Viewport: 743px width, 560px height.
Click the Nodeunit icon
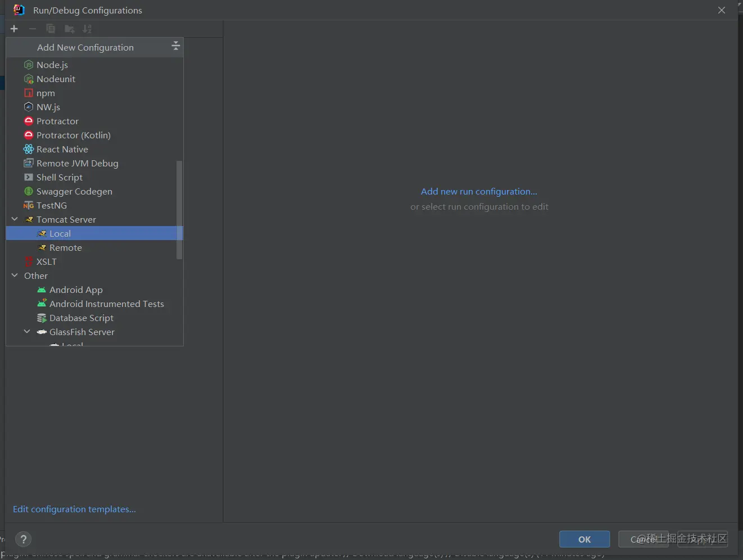29,79
